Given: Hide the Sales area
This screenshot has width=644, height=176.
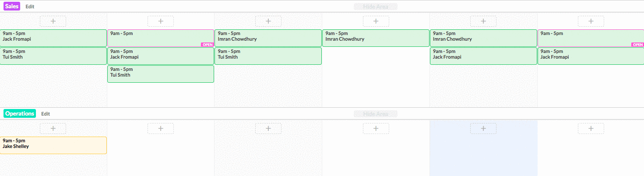Looking at the screenshot, I should pos(376,7).
